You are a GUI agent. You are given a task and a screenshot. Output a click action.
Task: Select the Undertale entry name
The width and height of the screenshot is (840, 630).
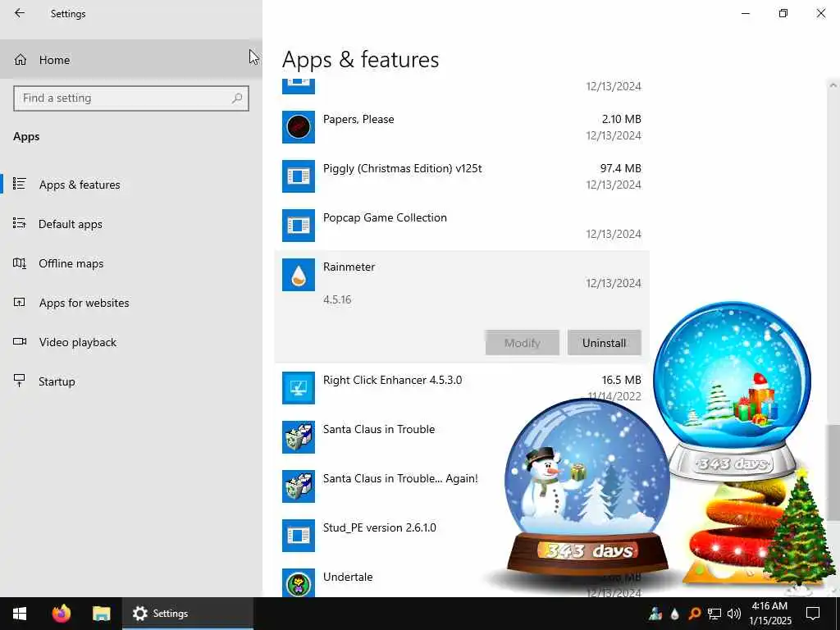[x=348, y=577]
